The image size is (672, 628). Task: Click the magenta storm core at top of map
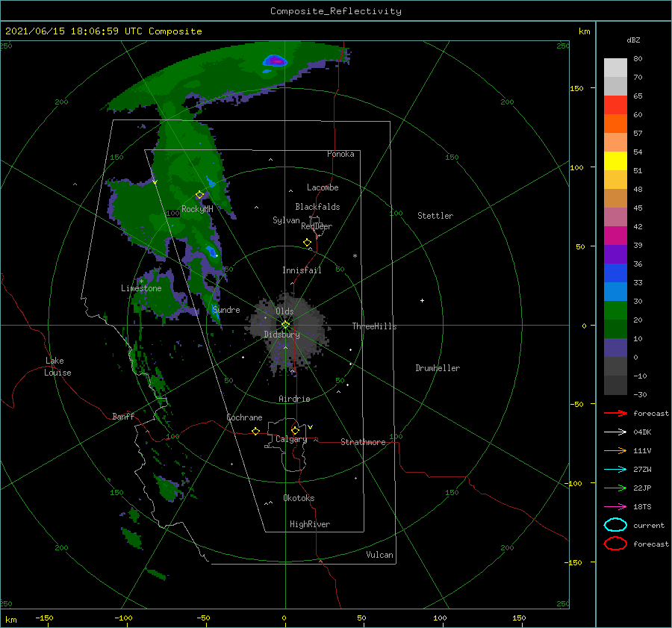[x=277, y=62]
